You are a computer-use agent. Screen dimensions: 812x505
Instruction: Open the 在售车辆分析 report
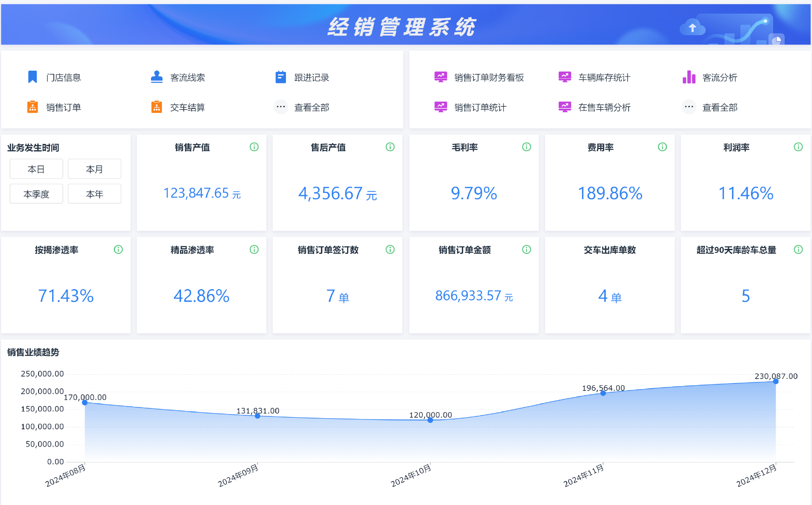click(604, 108)
